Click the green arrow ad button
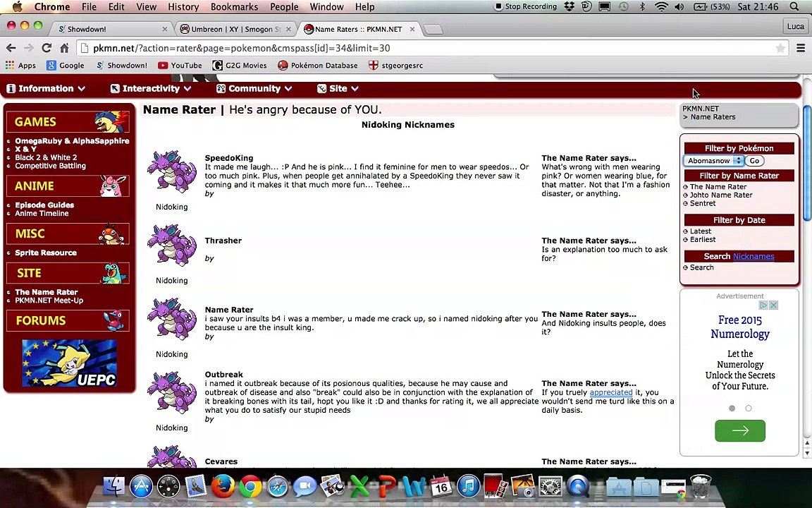This screenshot has width=812, height=508. pyautogui.click(x=740, y=430)
